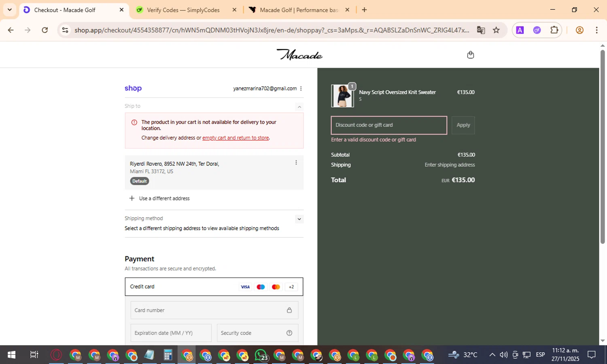Show hidden system tray icons
The height and width of the screenshot is (364, 607).
pos(492,355)
